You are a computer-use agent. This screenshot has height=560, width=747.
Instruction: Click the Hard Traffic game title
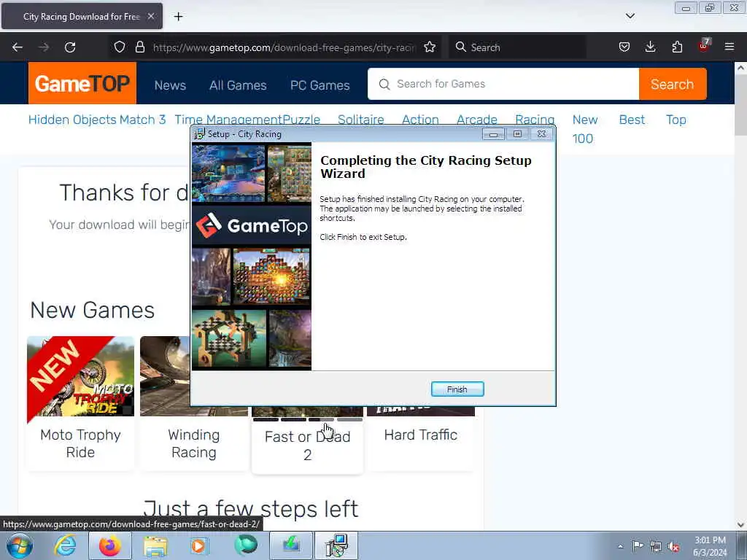[421, 435]
